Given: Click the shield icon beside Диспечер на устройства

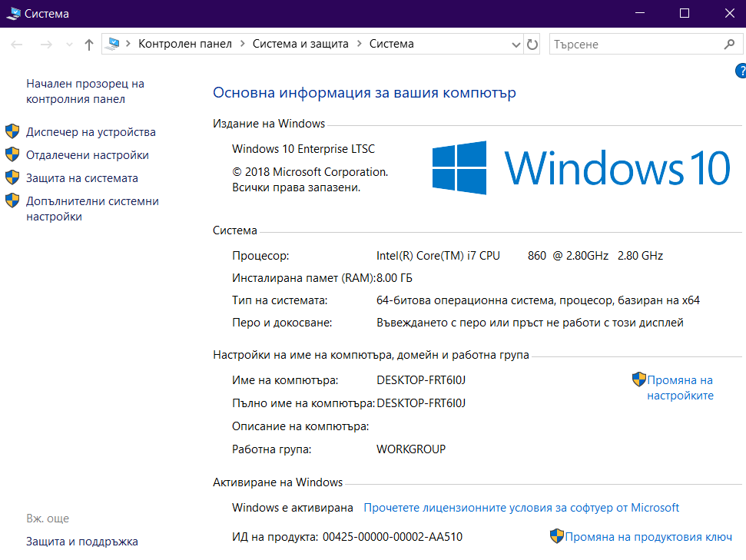Looking at the screenshot, I should tap(12, 131).
